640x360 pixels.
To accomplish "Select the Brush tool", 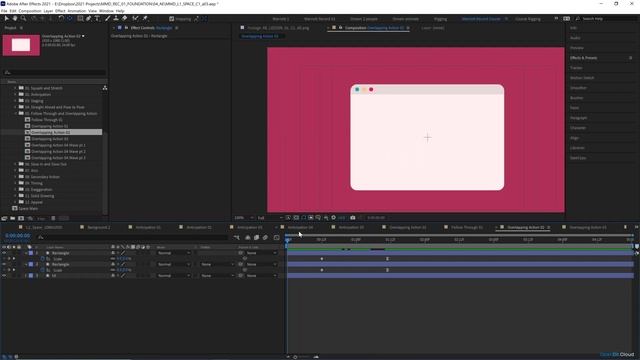I will [x=107, y=18].
